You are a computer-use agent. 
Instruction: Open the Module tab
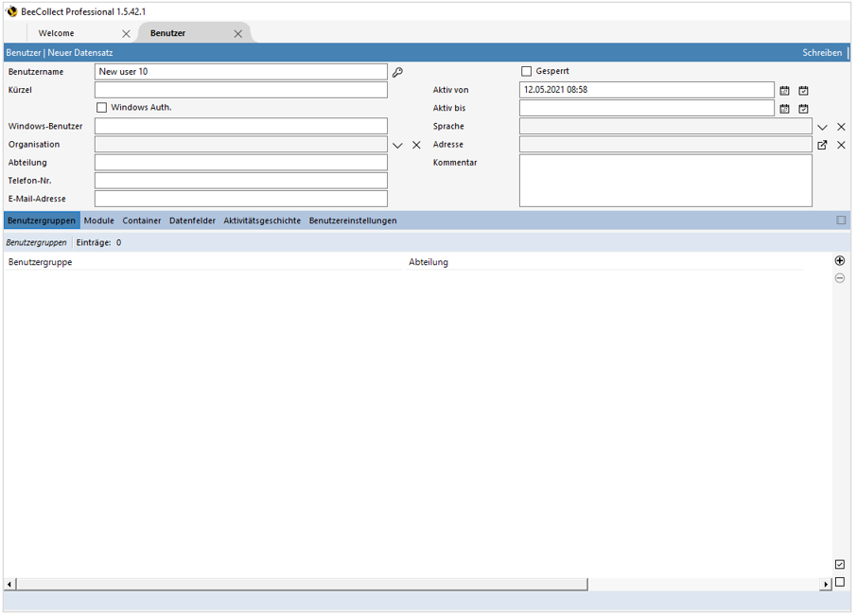[x=98, y=220]
